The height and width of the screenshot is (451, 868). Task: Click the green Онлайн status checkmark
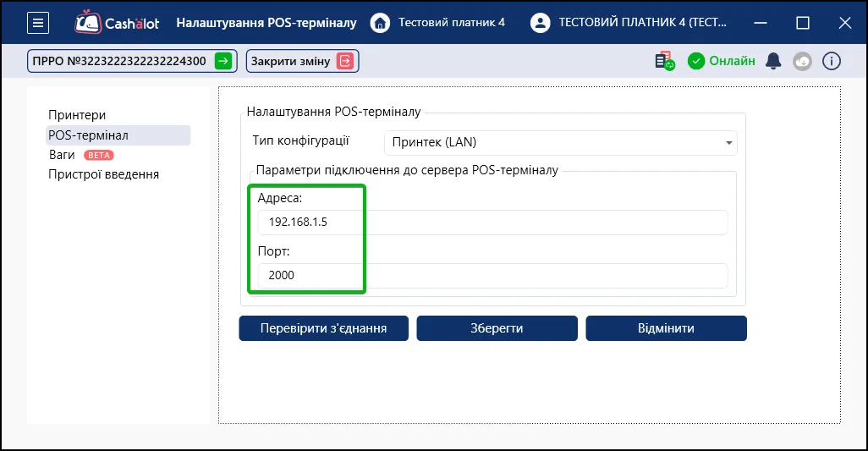pyautogui.click(x=696, y=61)
